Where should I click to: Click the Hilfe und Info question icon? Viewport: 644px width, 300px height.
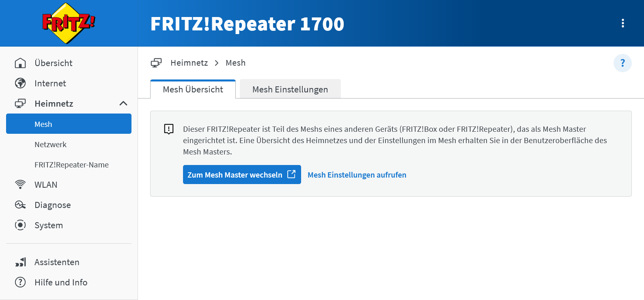click(x=20, y=282)
